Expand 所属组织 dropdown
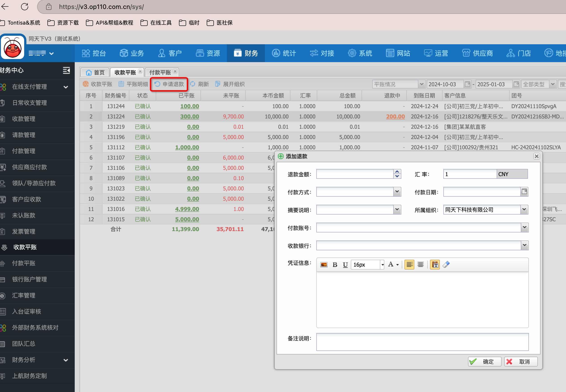This screenshot has height=392, width=566. pyautogui.click(x=524, y=210)
